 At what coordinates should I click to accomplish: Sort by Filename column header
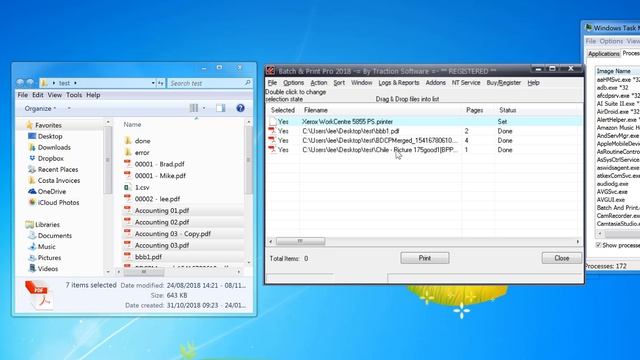(x=381, y=110)
